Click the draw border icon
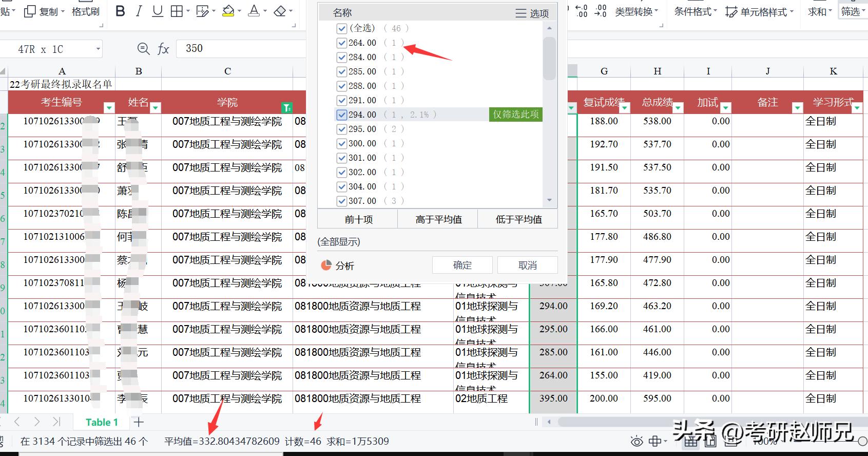Image resolution: width=868 pixels, height=456 pixels. point(203,11)
